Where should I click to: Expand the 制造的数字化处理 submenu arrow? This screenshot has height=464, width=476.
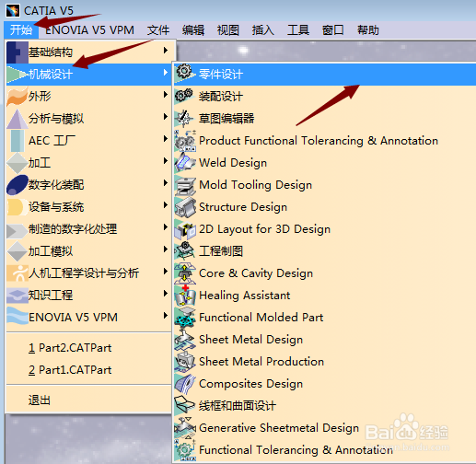click(x=166, y=226)
